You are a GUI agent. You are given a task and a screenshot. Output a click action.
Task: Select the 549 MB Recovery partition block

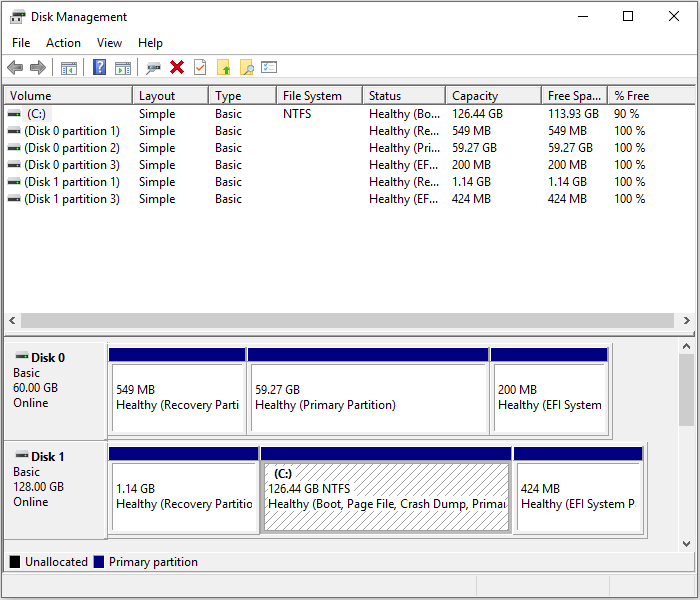pos(177,391)
